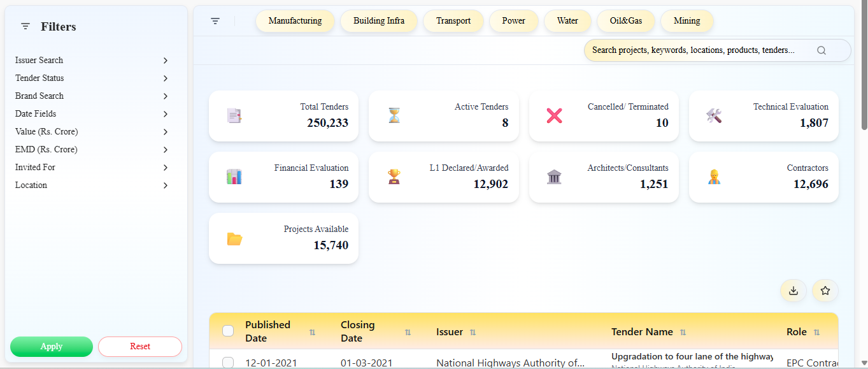
Task: Click the filter icon beside Manufacturing
Action: 215,21
